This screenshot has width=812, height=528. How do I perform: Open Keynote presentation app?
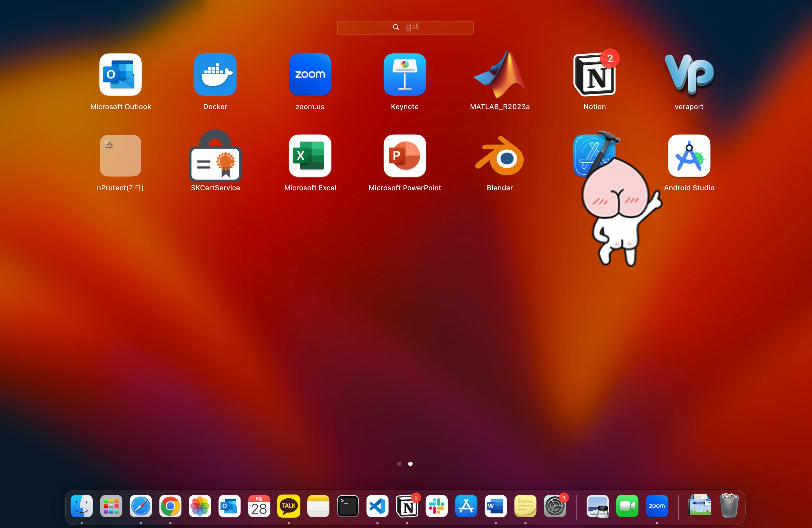(405, 75)
